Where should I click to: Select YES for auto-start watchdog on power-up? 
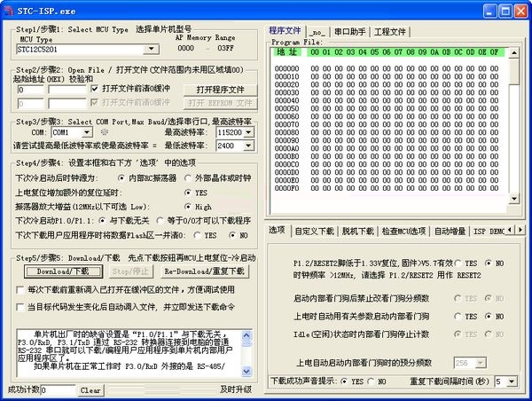(458, 317)
